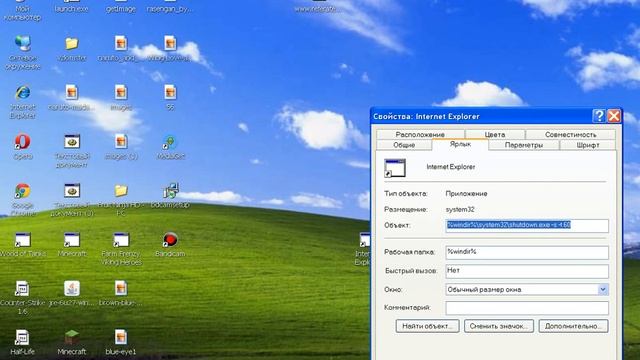
Task: Select the Ярлык tab
Action: (x=460, y=144)
